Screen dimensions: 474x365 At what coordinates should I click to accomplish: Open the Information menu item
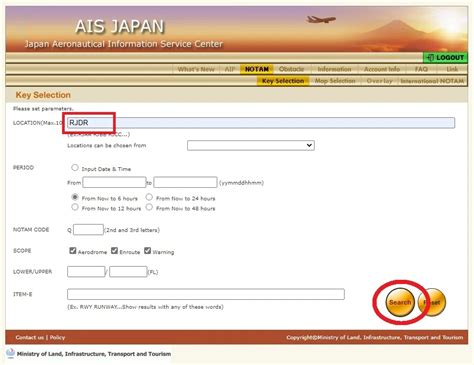334,69
